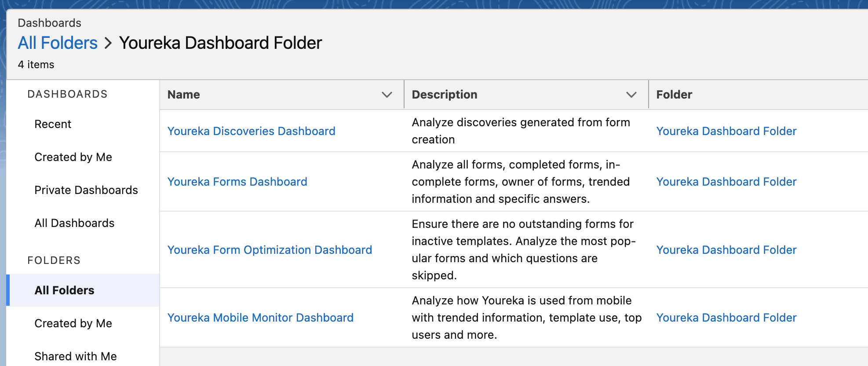
Task: Open Youreka Form Optimization Dashboard
Action: pos(270,250)
